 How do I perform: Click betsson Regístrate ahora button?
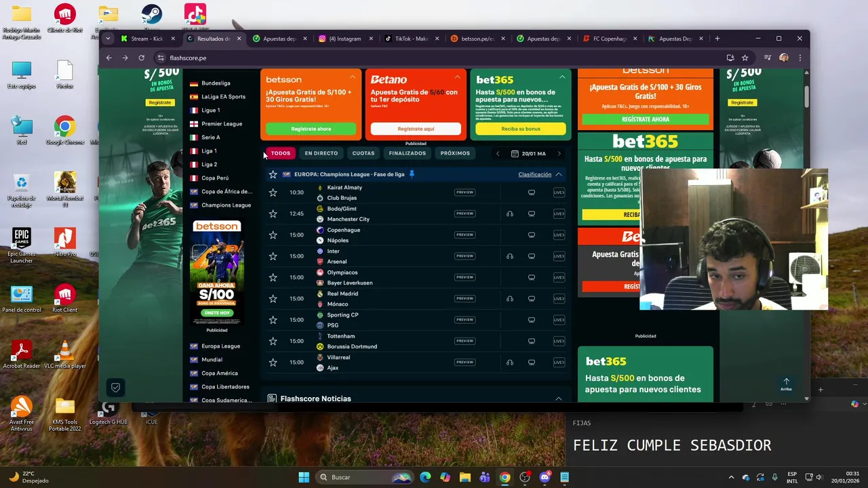coord(311,129)
